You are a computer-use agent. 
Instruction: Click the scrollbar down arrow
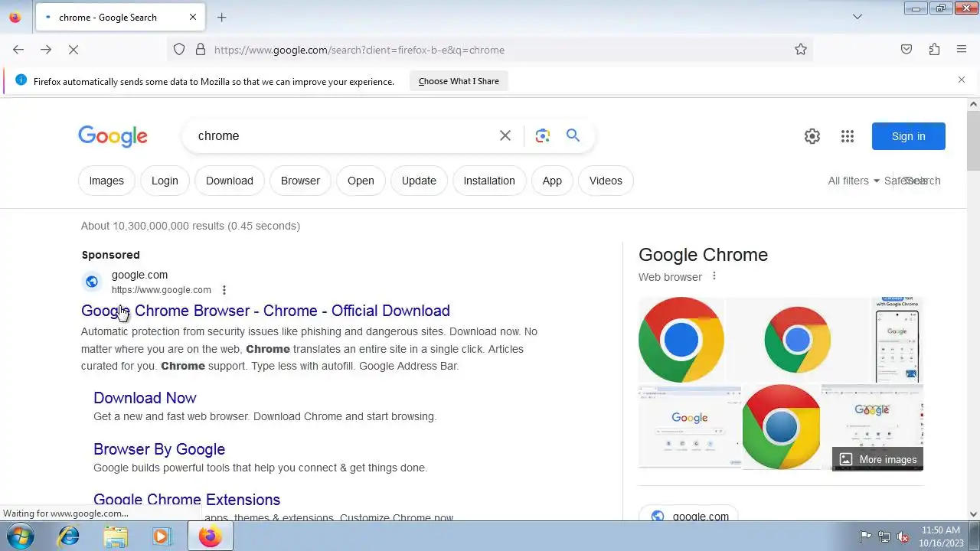click(973, 514)
